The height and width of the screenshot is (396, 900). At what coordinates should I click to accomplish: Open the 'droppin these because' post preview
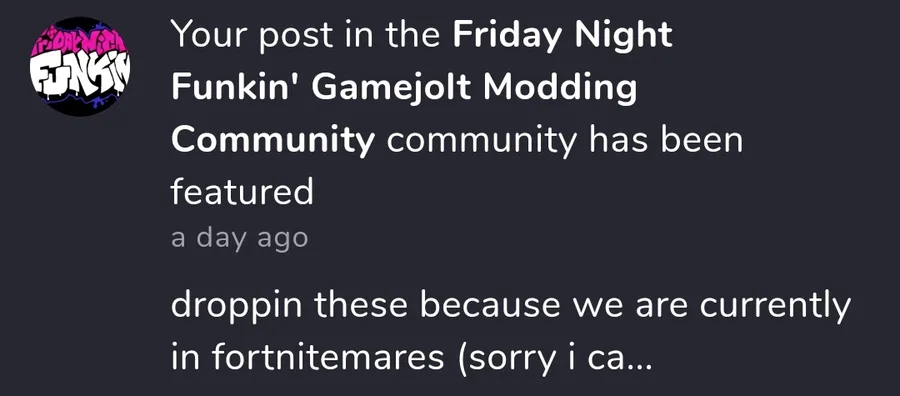pos(511,331)
